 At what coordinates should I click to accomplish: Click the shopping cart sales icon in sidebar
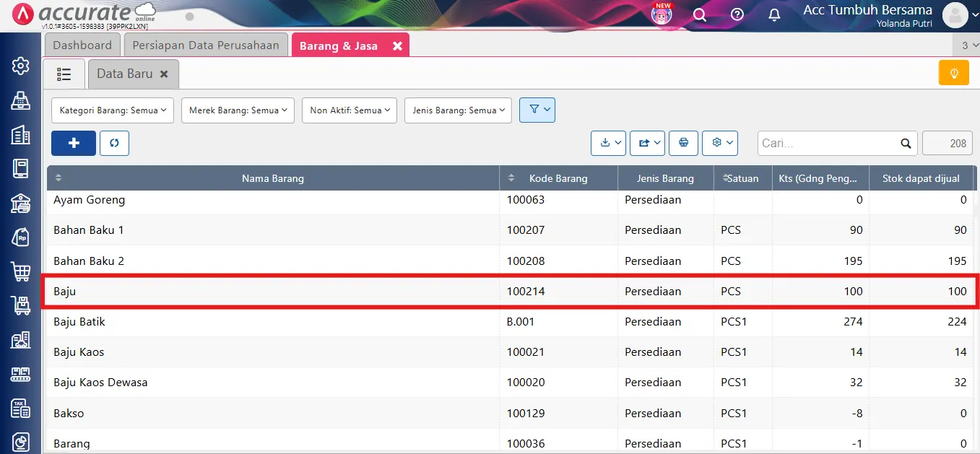pyautogui.click(x=20, y=271)
